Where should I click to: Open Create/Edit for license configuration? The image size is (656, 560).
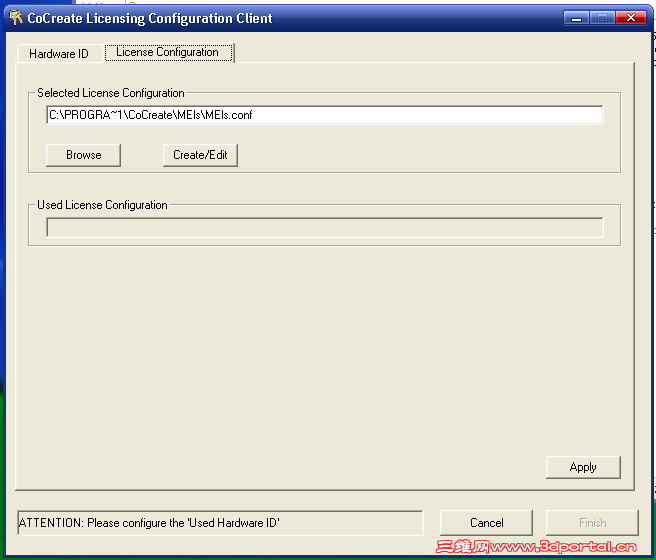[200, 155]
